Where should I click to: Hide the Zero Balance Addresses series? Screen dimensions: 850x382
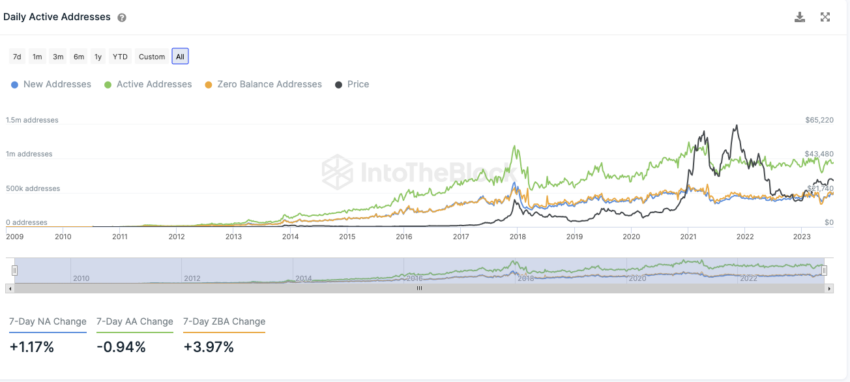pos(263,85)
